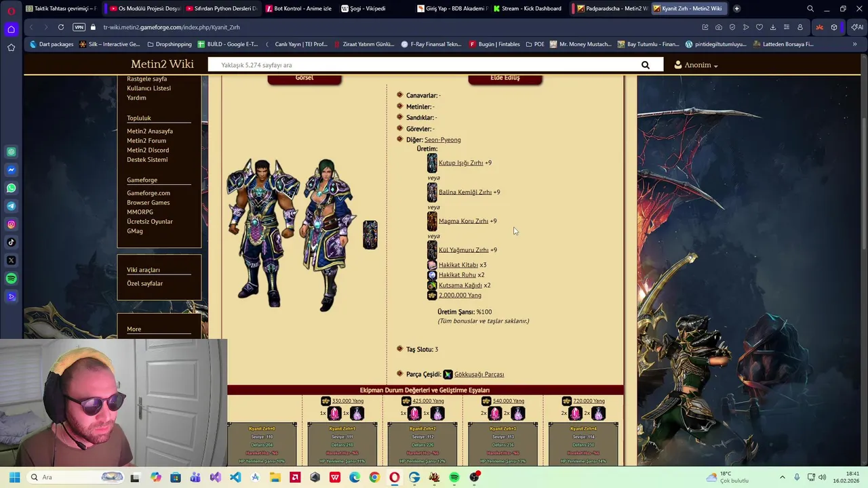This screenshot has height=488, width=868.
Task: Click the Kutup Işığı Zırhı armor icon
Action: pos(432,163)
